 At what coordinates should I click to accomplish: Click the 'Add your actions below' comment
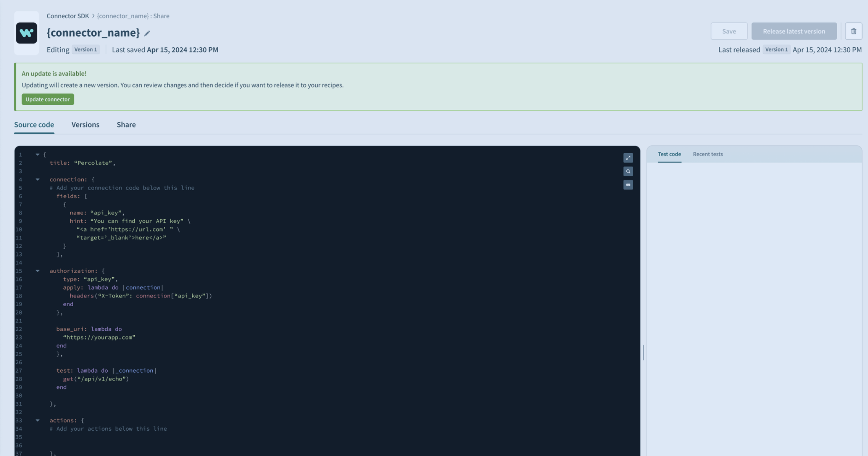(108, 429)
